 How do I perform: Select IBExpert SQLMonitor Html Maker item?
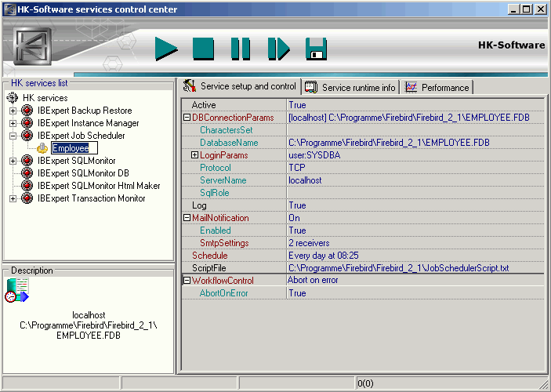(99, 186)
